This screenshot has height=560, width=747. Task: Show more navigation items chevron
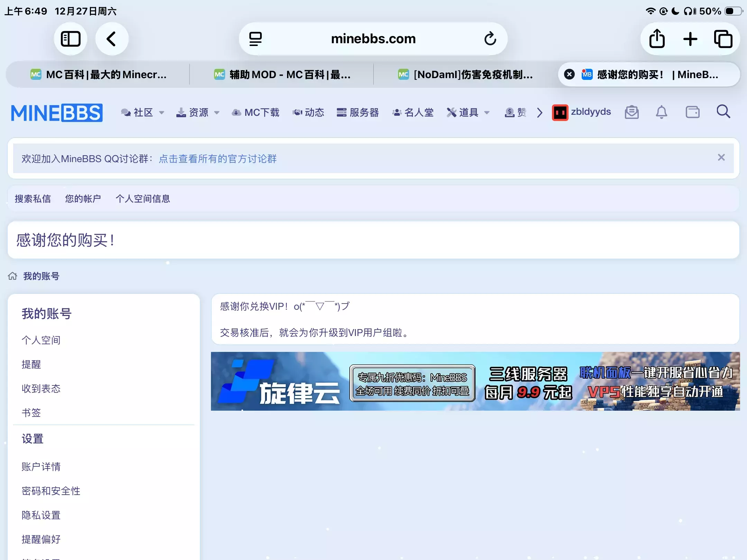click(x=540, y=113)
